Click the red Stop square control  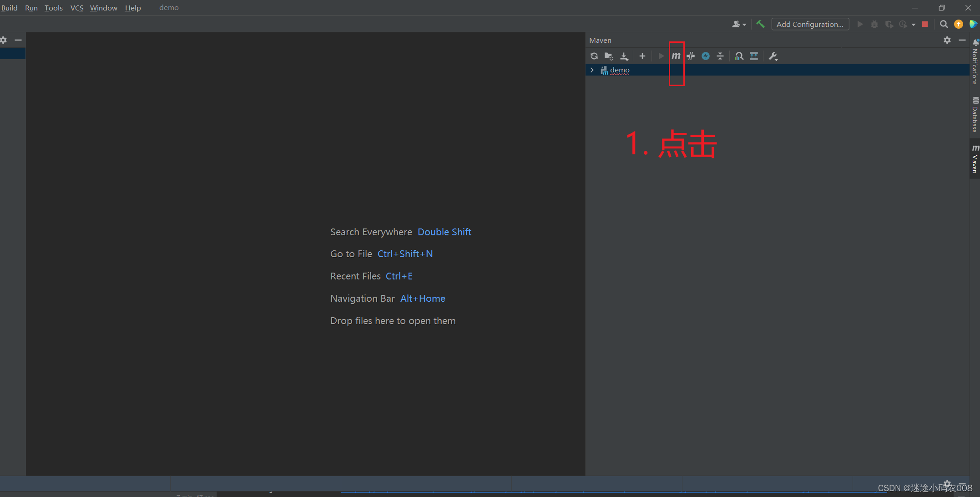point(925,24)
